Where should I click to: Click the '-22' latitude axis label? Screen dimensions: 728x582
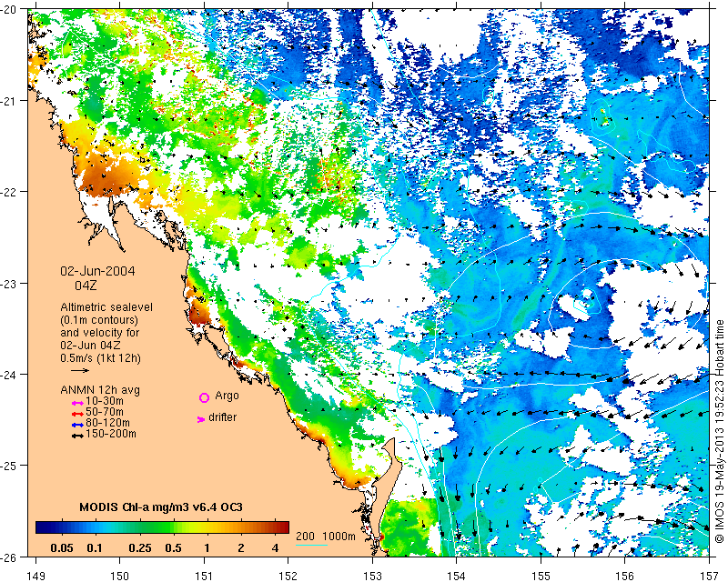point(8,192)
